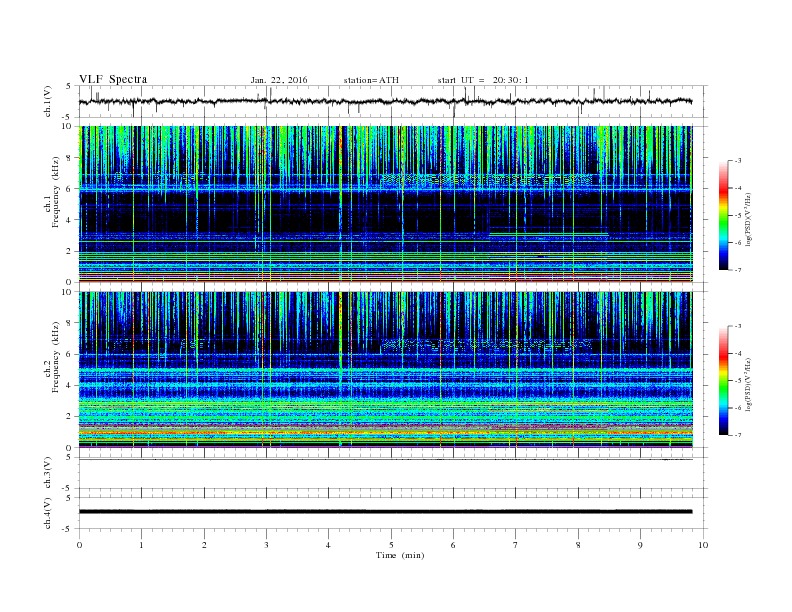Click the ch.2 spectrogram color scale bar

(723, 380)
